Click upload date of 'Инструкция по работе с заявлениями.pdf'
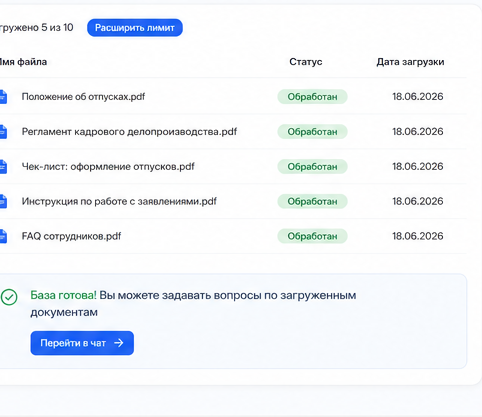This screenshot has height=417, width=482. 418,201
